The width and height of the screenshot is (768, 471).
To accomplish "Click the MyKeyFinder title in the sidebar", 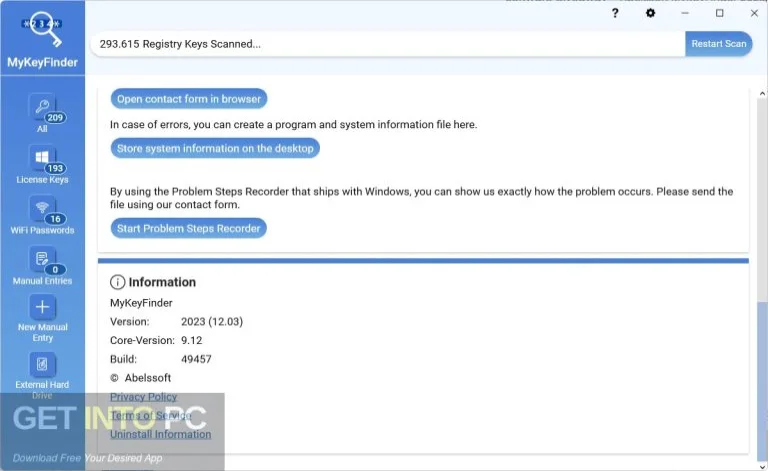I will click(x=42, y=62).
